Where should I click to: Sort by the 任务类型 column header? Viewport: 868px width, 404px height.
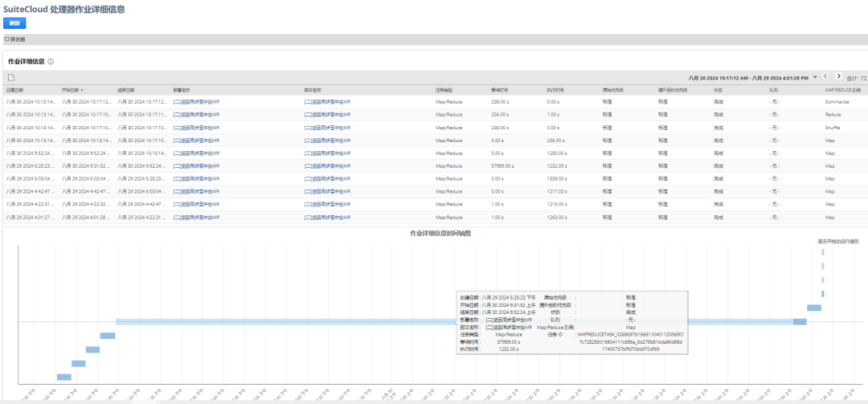tap(444, 90)
